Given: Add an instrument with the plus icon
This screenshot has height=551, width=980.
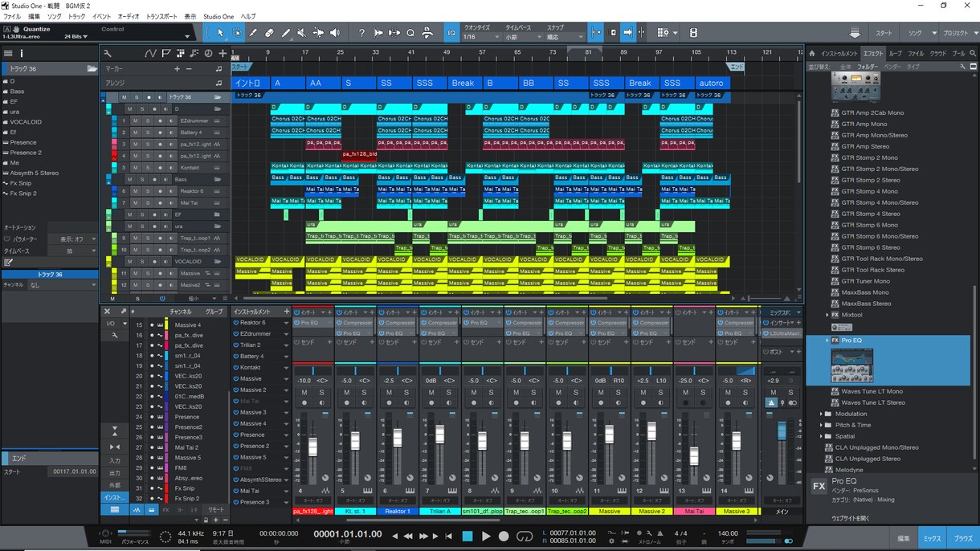Looking at the screenshot, I should (286, 312).
